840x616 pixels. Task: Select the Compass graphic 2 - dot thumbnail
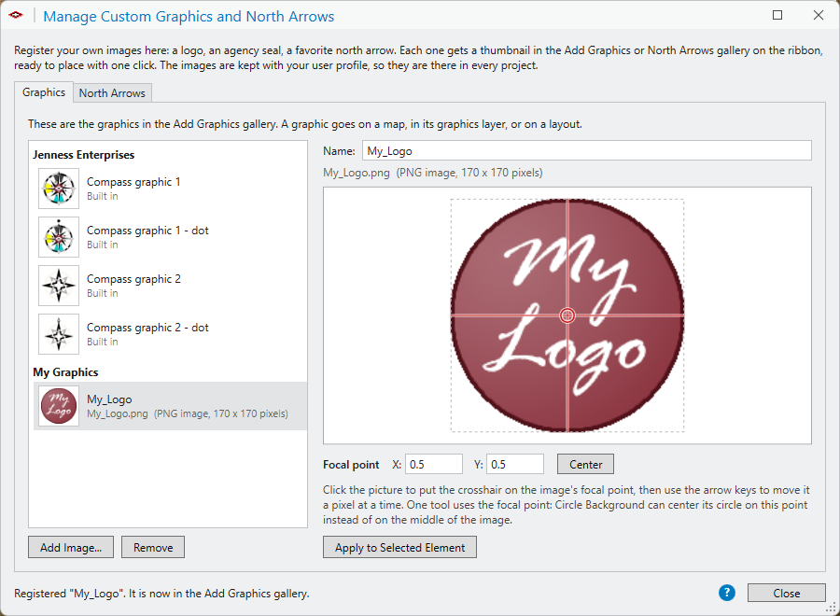pyautogui.click(x=59, y=334)
